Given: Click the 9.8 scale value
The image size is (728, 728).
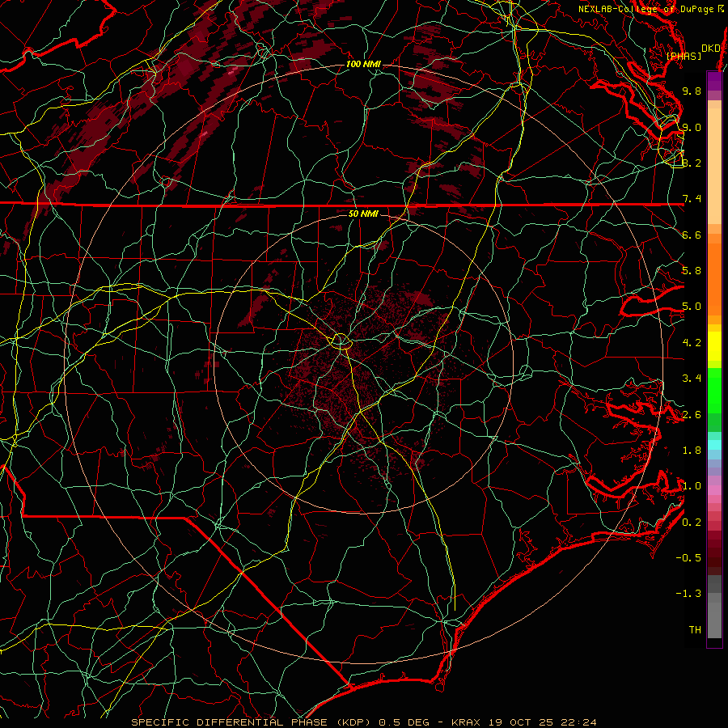Looking at the screenshot, I should tap(692, 91).
